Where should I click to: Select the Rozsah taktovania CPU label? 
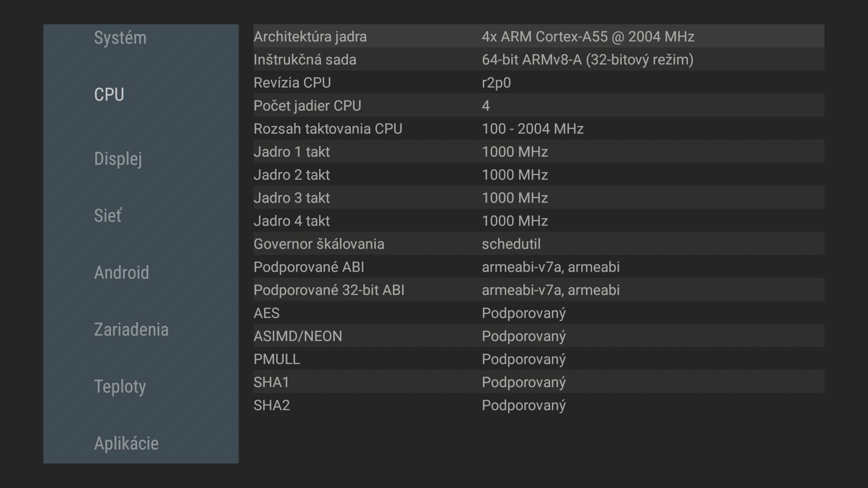(328, 129)
